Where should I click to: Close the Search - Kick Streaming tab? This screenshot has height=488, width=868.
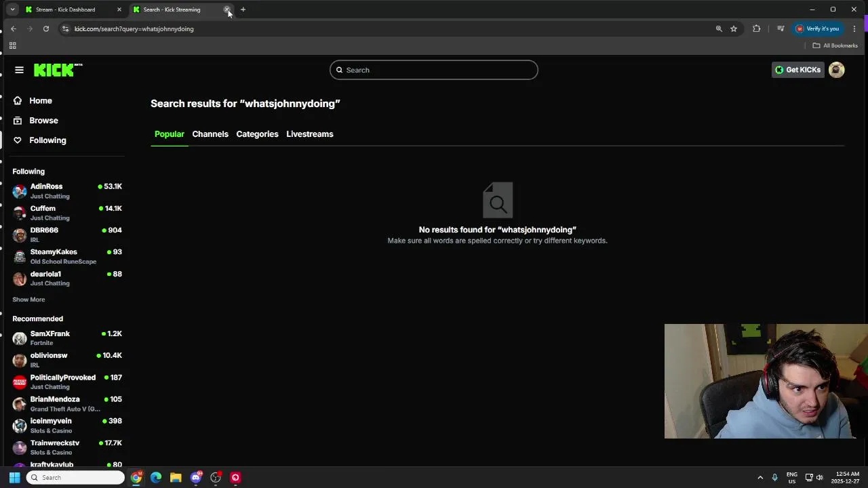[x=227, y=9]
